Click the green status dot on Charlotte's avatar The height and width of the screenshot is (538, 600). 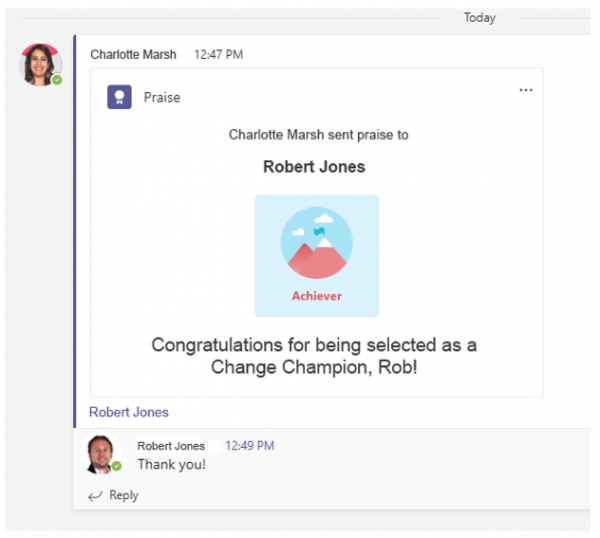[57, 79]
